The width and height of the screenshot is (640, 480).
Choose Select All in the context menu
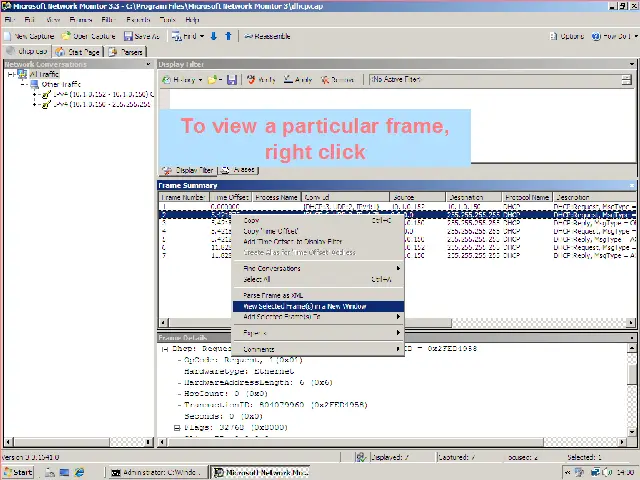318,279
